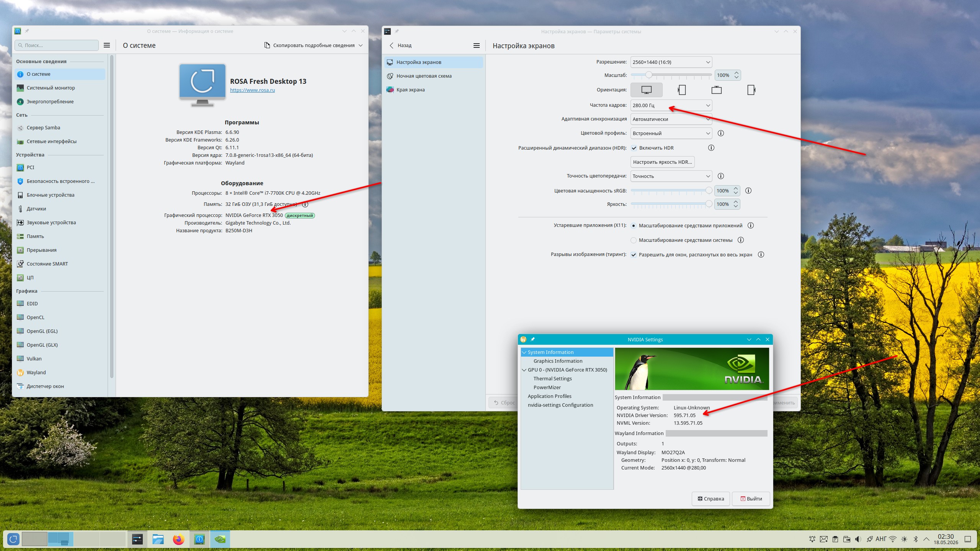Open refresh rate dropdown showing 280.00 Гц
Viewport: 980px width, 551px height.
671,105
